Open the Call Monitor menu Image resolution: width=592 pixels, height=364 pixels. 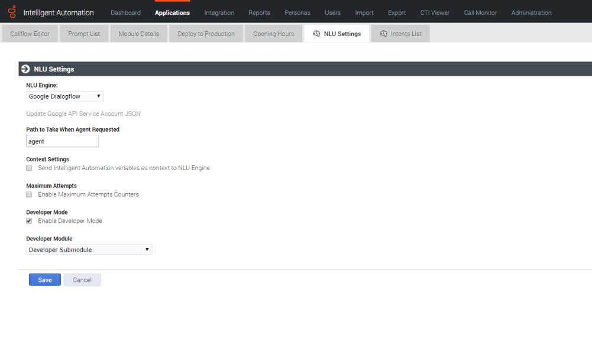(480, 12)
